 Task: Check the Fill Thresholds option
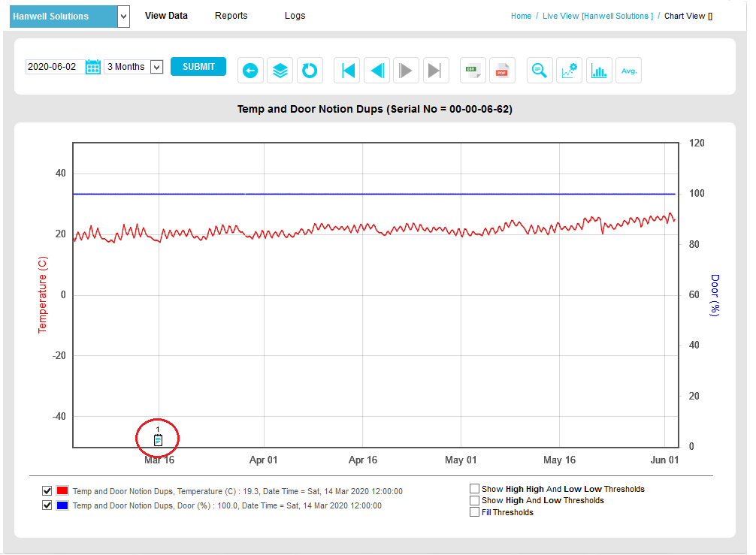[474, 512]
